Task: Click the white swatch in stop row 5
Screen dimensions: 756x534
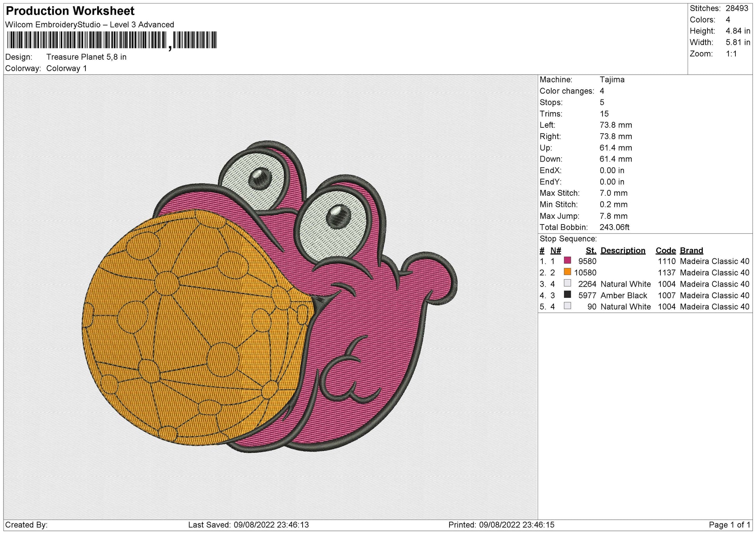Action: [567, 306]
